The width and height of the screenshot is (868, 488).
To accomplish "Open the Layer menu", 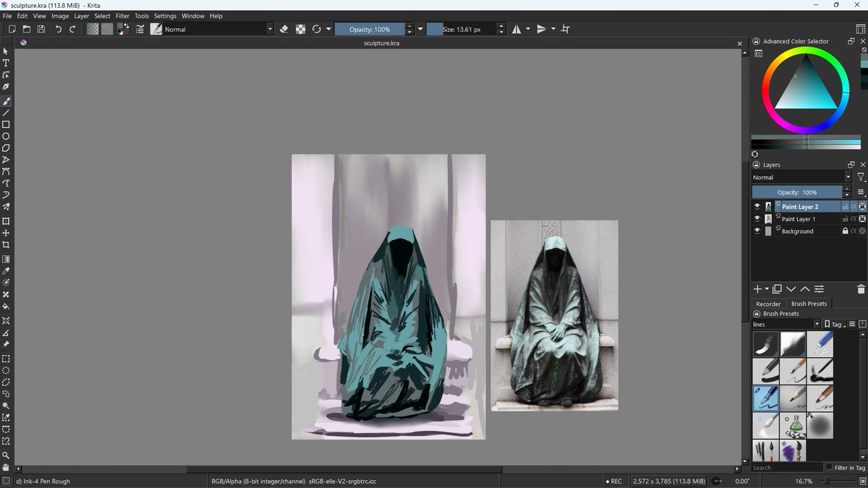I will point(82,16).
